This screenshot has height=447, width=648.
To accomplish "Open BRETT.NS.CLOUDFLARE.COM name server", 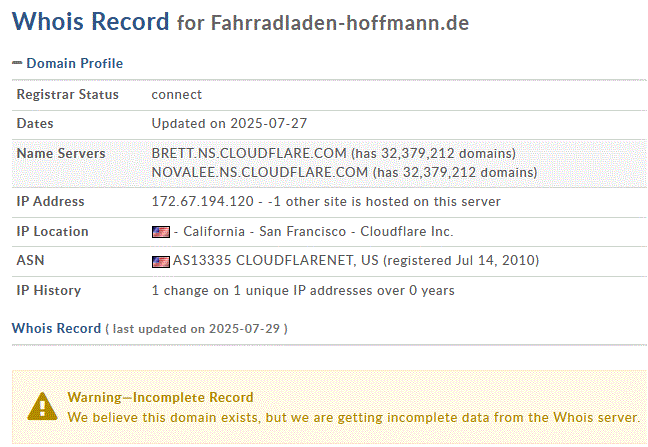I will [x=248, y=154].
